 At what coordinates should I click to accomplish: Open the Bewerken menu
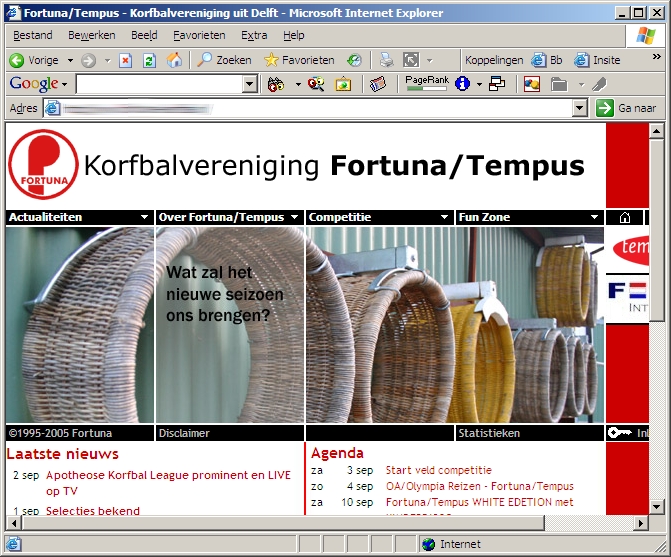(92, 35)
